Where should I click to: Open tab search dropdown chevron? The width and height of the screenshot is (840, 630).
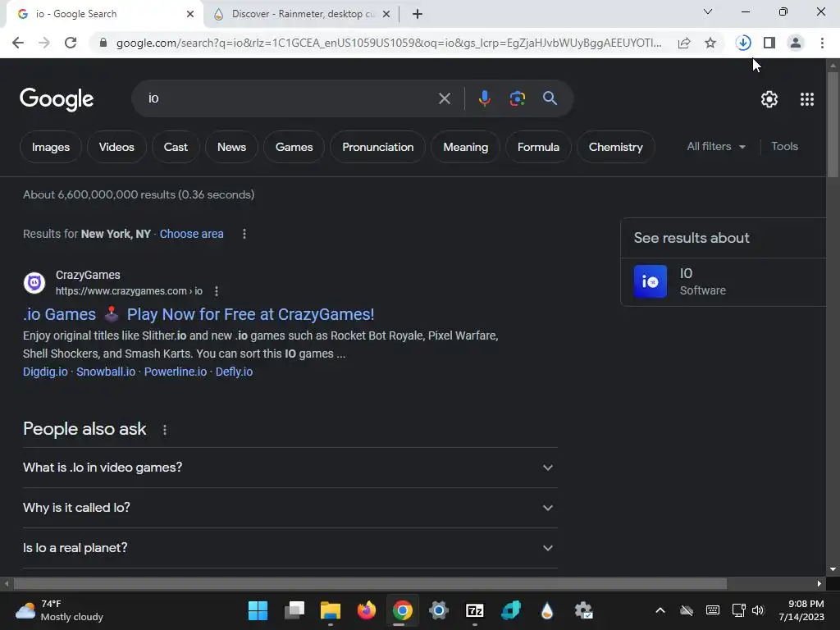pos(708,11)
